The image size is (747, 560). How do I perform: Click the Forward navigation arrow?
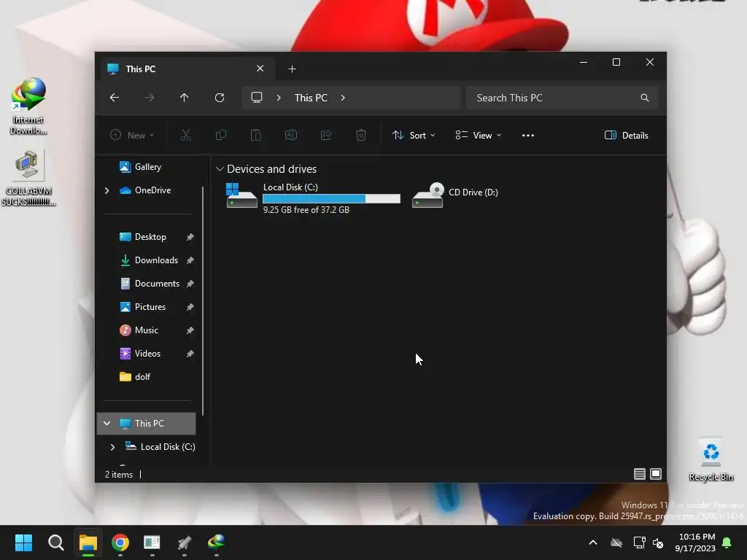[150, 98]
